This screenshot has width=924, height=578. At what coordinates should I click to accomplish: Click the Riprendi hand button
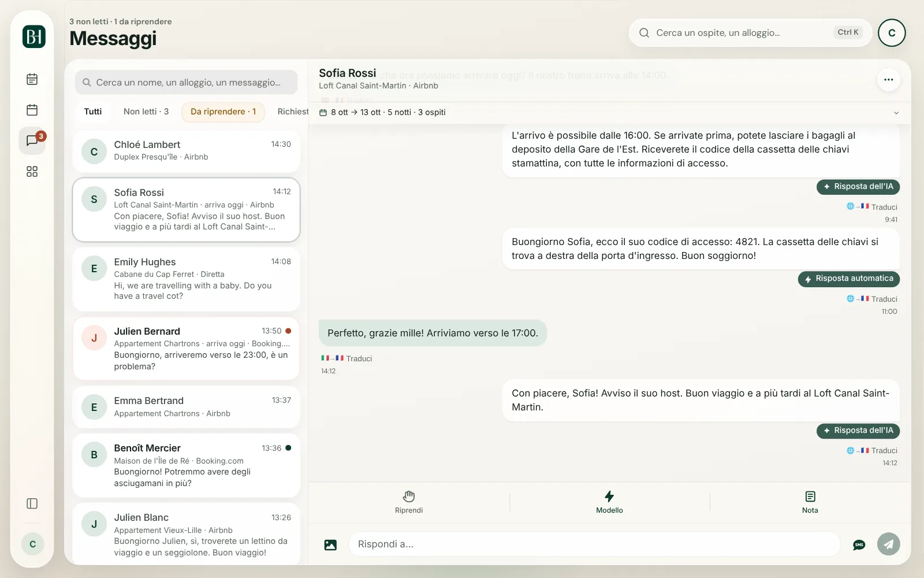pos(409,502)
